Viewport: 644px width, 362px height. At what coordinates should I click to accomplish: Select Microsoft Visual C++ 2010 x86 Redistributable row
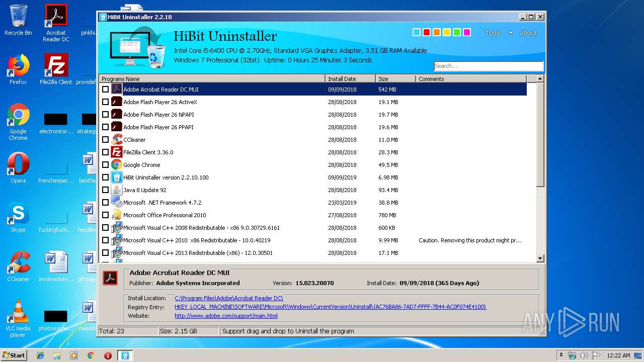313,240
